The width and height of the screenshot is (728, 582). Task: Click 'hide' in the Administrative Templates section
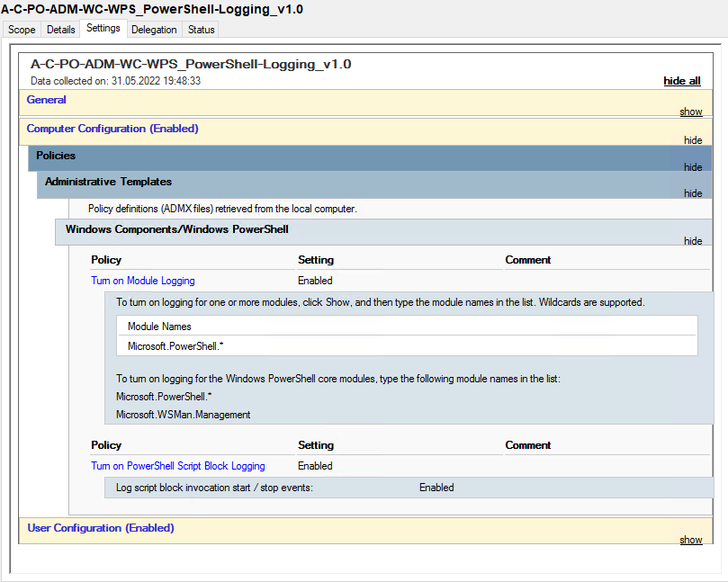[693, 193]
